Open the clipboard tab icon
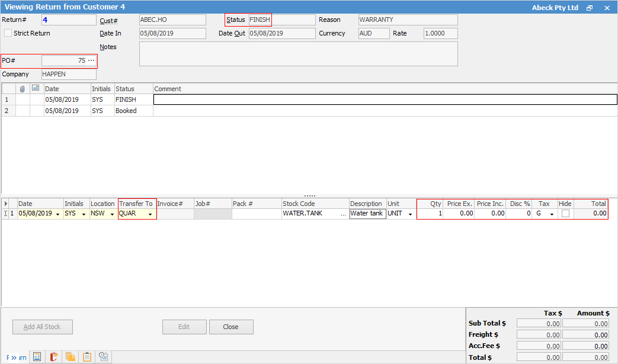Screen dimensions: 618x364 coord(87,357)
